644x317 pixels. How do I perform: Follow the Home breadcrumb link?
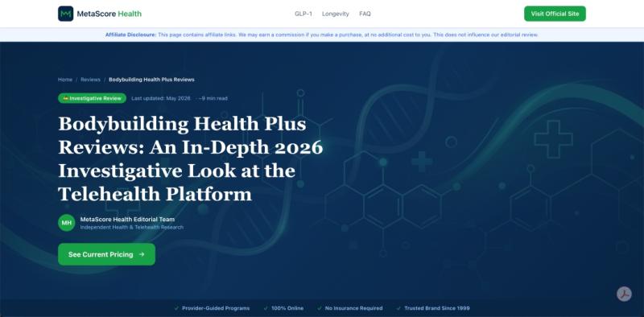click(x=65, y=80)
